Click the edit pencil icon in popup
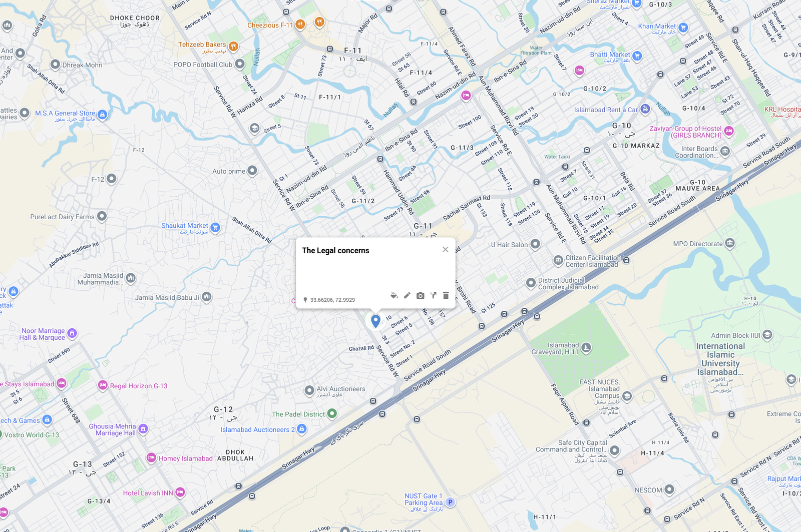This screenshot has width=801, height=532. pos(407,296)
